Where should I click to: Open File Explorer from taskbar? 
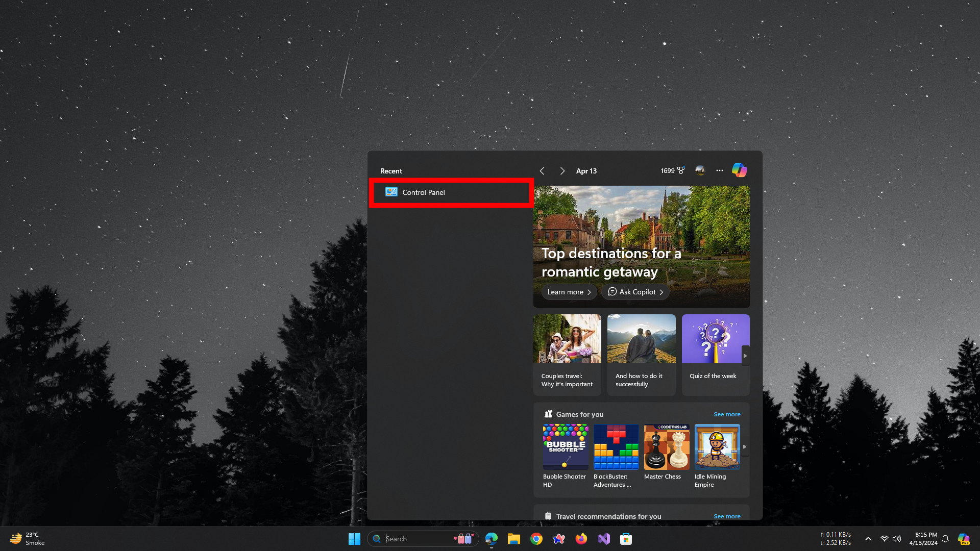click(513, 539)
